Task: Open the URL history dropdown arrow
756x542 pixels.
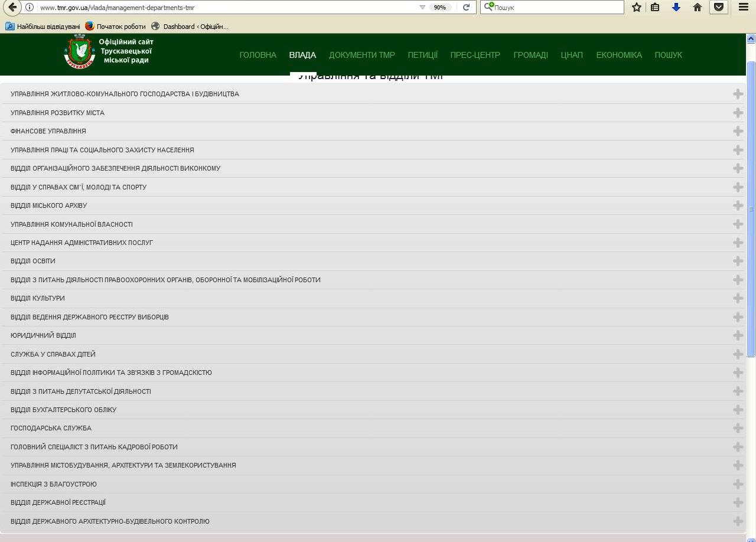Action: tap(422, 8)
